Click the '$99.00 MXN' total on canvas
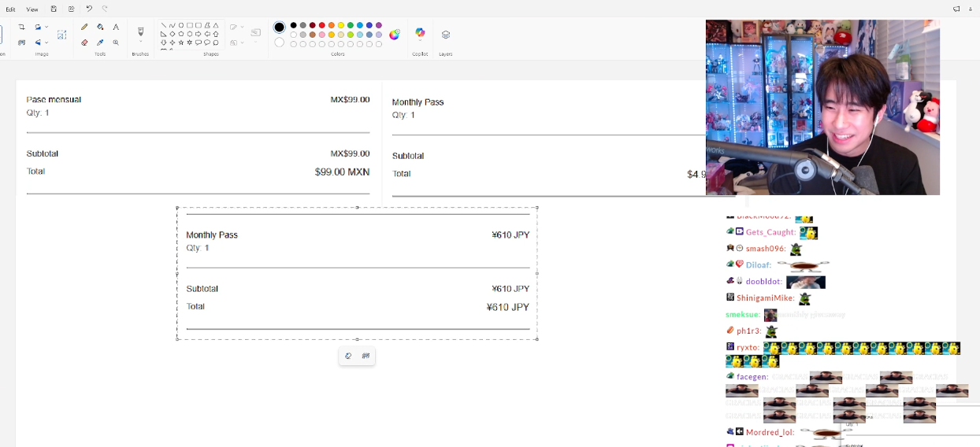The height and width of the screenshot is (447, 980). tap(342, 172)
